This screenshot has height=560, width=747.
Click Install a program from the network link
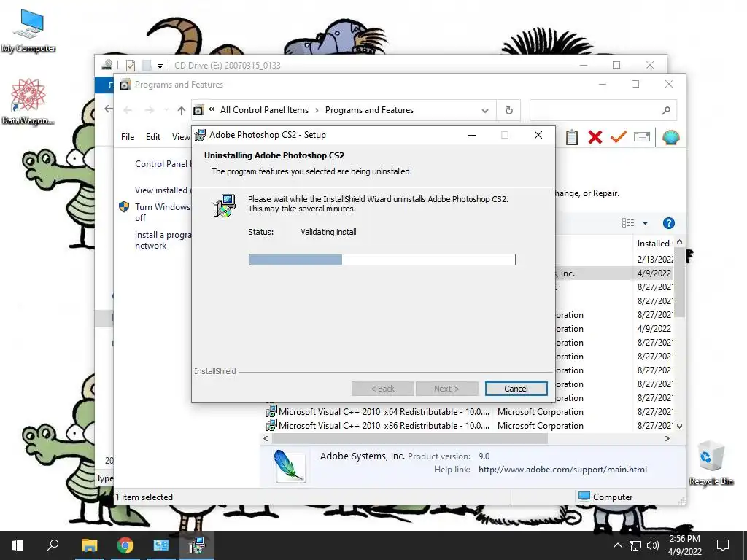tap(163, 240)
